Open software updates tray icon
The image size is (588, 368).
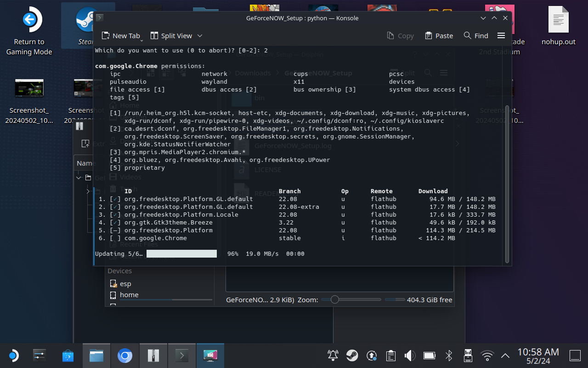tap(372, 355)
